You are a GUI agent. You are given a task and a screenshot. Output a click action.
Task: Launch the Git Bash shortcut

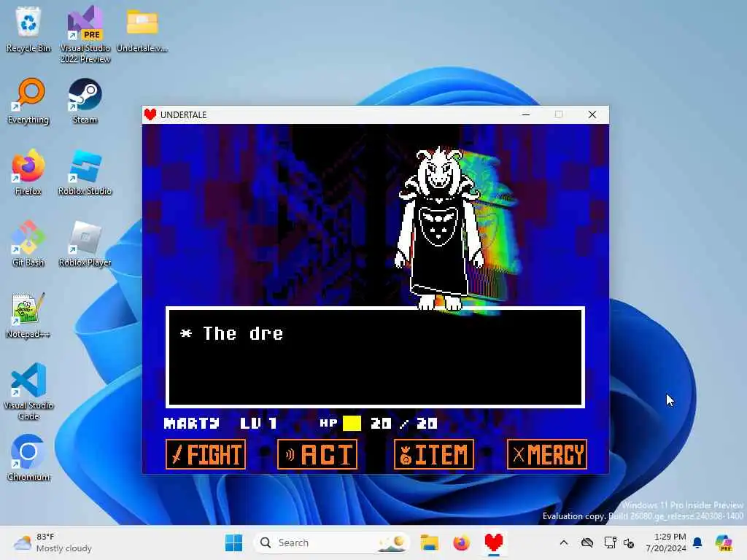(x=28, y=244)
